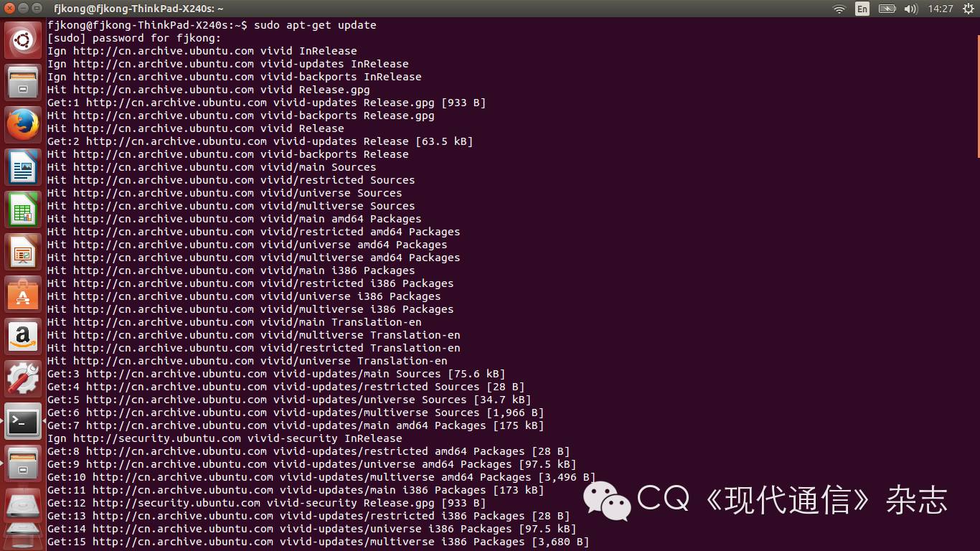Screen dimensions: 980x551
Task: Click the 'vivid-backports Release.gpg' line
Action: click(x=241, y=116)
